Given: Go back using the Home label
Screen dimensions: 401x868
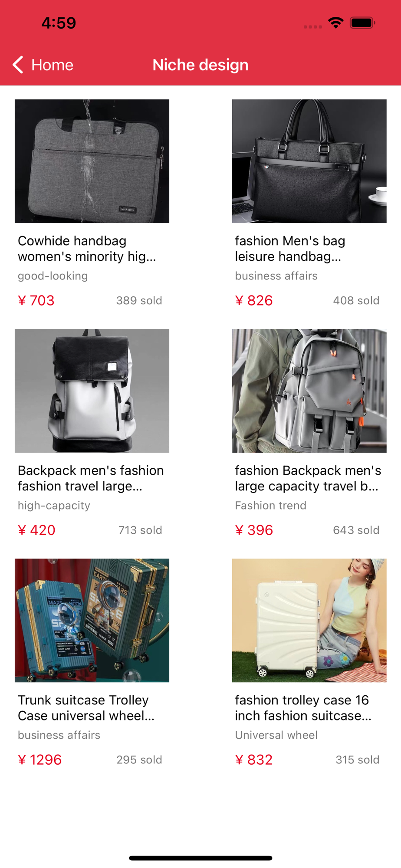Looking at the screenshot, I should [x=52, y=65].
